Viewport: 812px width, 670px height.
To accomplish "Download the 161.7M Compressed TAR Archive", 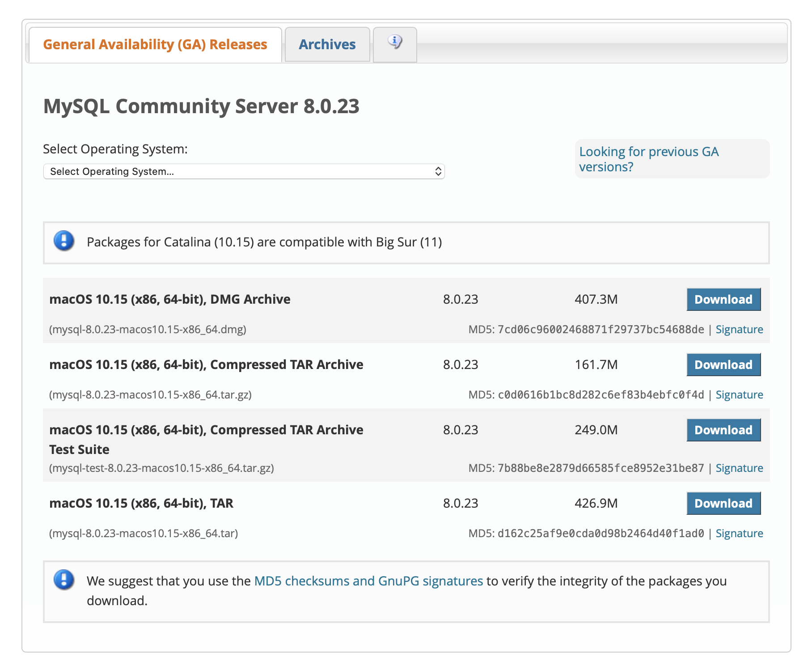I will 723,365.
